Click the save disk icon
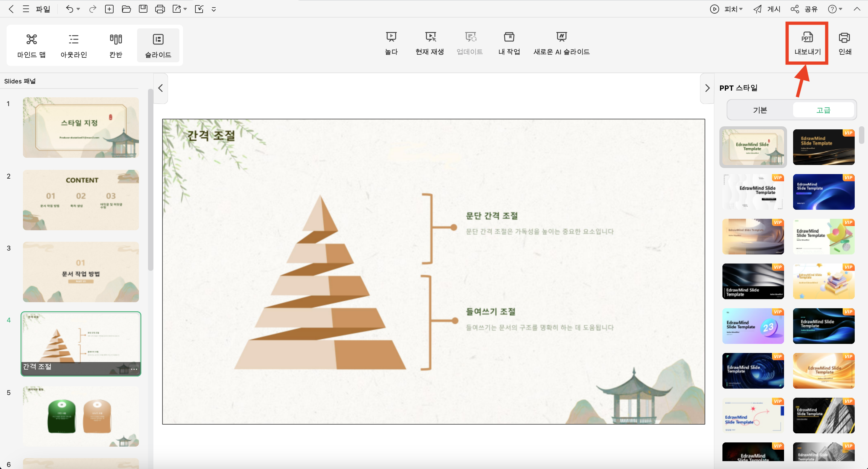The image size is (868, 469). tap(143, 9)
